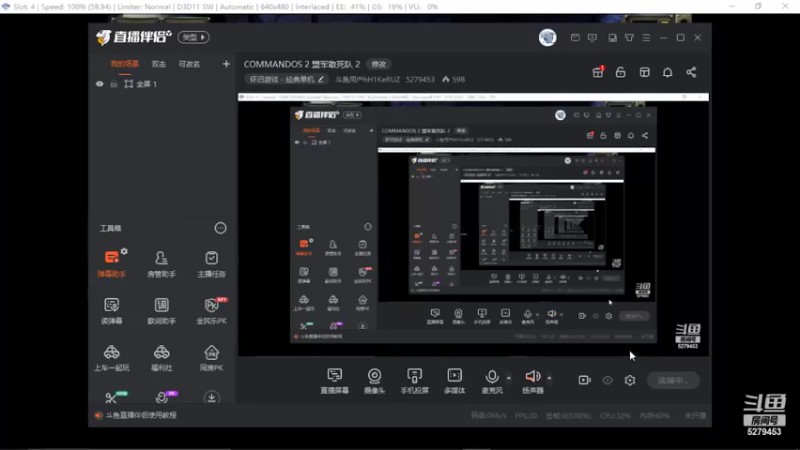Click the padlock icon in the room header
The image size is (800, 450).
coord(620,72)
